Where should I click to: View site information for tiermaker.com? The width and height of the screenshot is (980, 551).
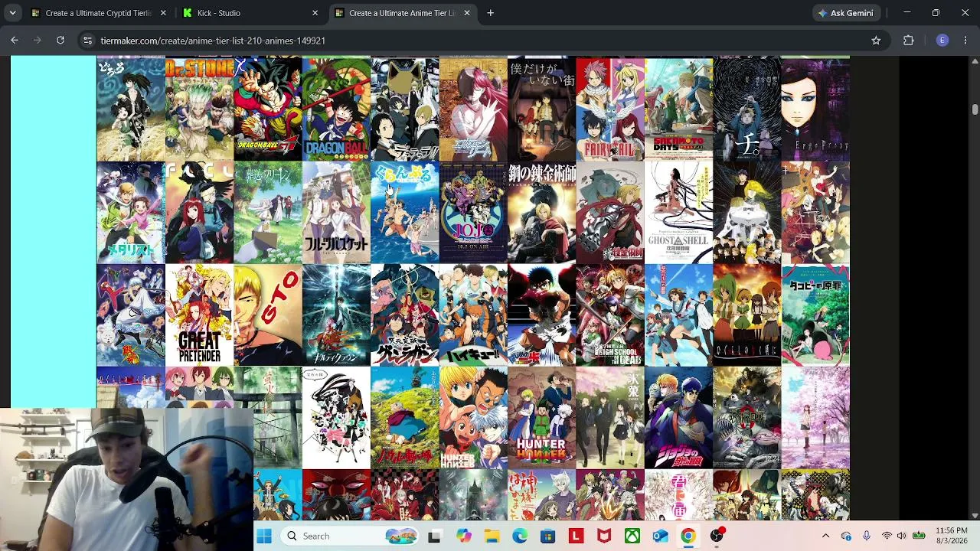tap(88, 41)
